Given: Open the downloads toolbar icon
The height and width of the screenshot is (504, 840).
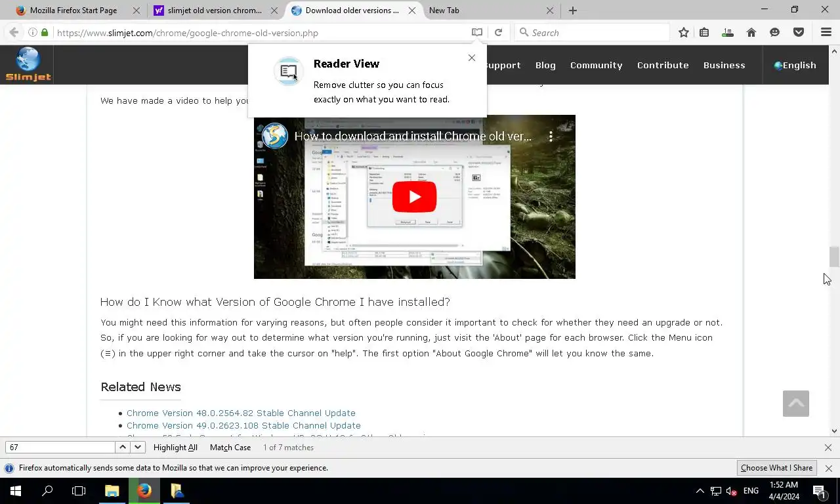Looking at the screenshot, I should click(x=728, y=32).
